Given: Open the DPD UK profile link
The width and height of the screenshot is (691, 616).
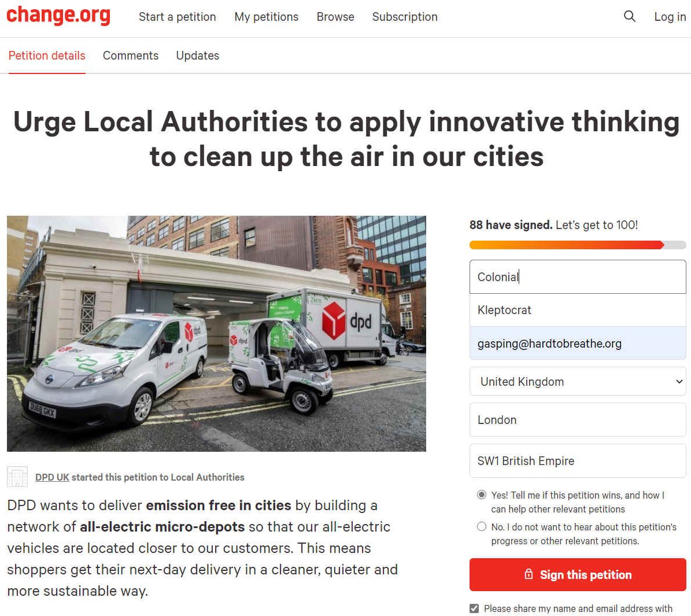Looking at the screenshot, I should (52, 477).
